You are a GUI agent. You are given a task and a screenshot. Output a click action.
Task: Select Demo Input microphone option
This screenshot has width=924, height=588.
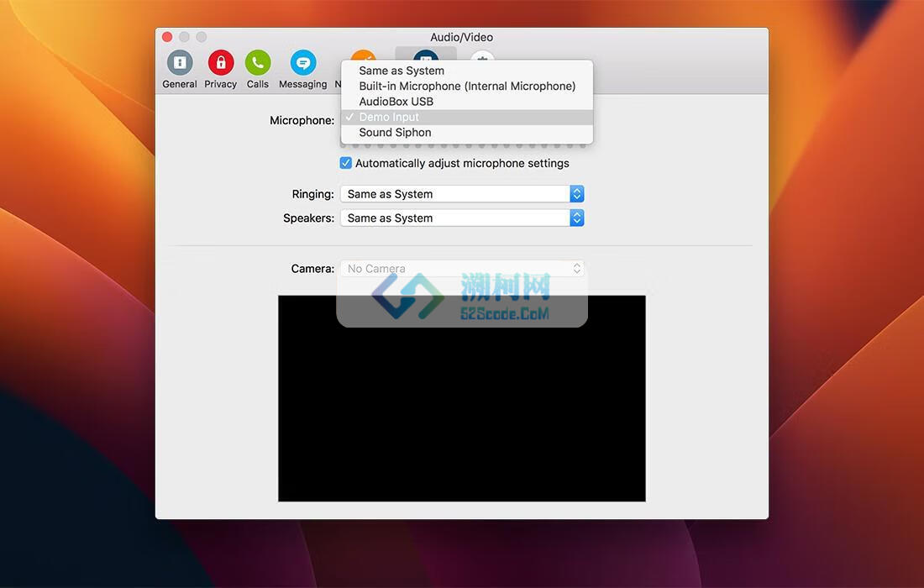tap(467, 117)
